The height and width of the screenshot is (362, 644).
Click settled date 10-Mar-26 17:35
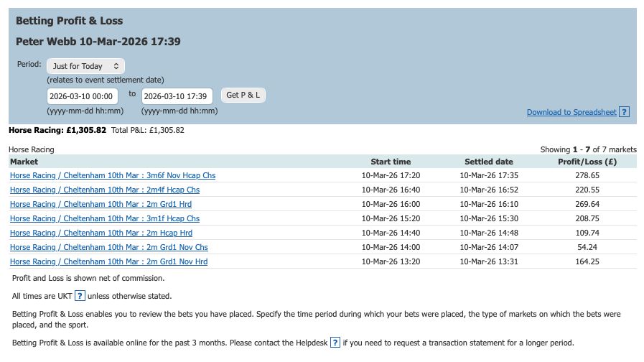pyautogui.click(x=489, y=175)
